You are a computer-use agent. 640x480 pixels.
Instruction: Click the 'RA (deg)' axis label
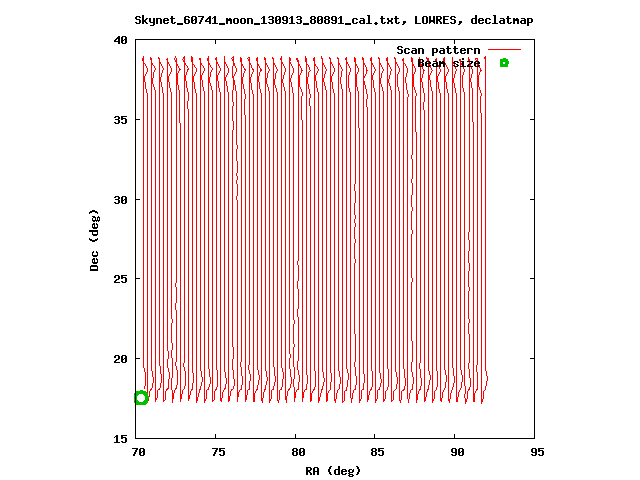tap(333, 471)
